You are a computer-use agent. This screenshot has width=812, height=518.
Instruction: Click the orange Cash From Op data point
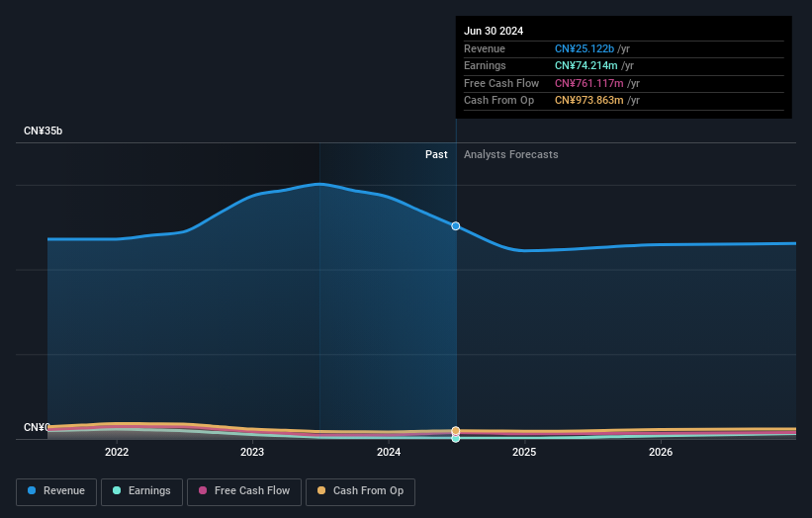pyautogui.click(x=456, y=431)
